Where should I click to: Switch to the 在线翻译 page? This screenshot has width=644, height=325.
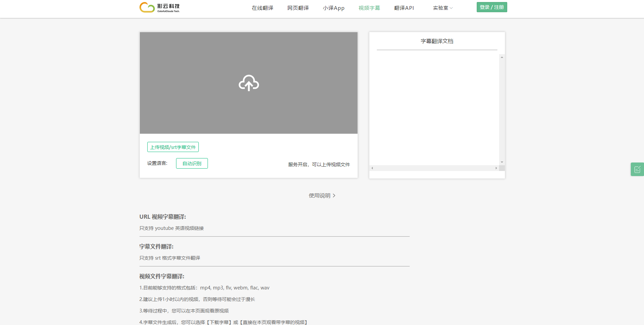pos(262,8)
